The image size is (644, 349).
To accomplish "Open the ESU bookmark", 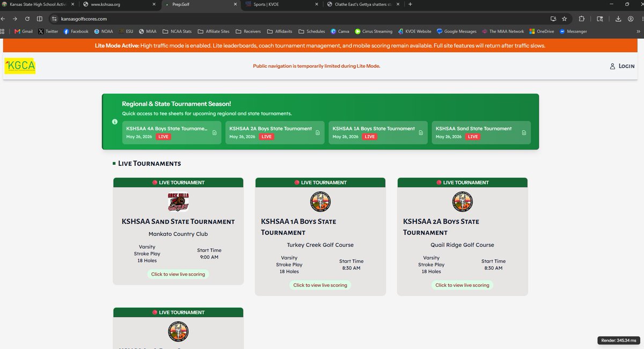I will click(126, 31).
